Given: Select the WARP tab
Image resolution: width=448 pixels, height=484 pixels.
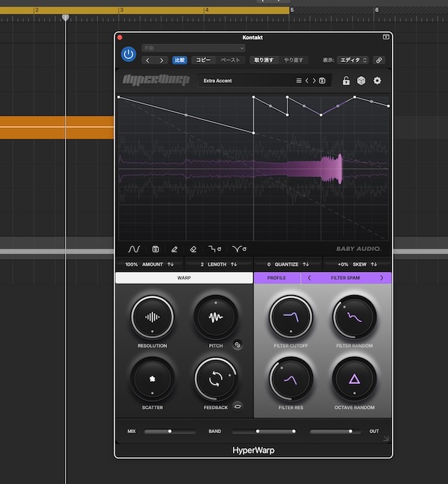Looking at the screenshot, I should coord(184,278).
